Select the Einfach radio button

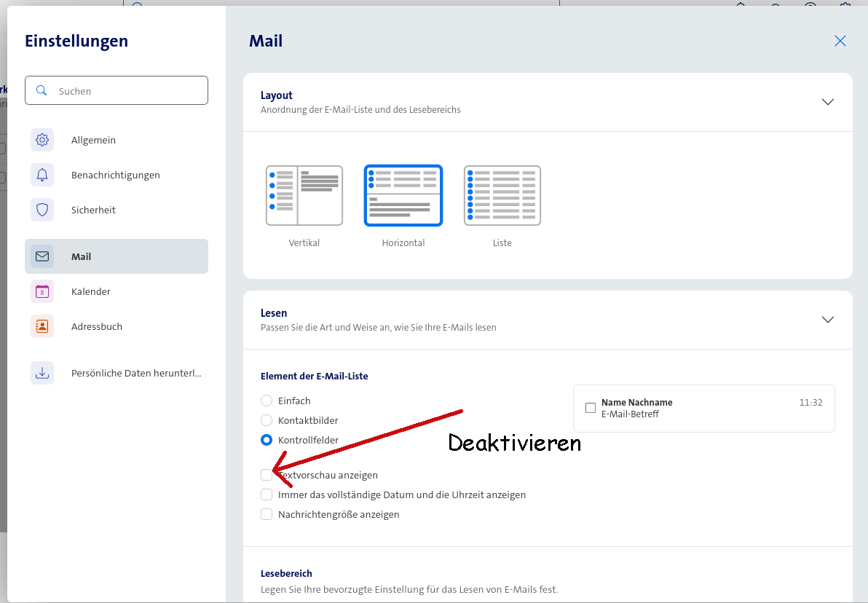267,401
